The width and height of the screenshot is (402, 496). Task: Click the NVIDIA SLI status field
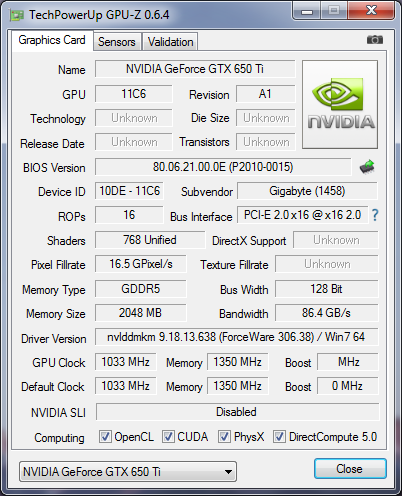(237, 412)
